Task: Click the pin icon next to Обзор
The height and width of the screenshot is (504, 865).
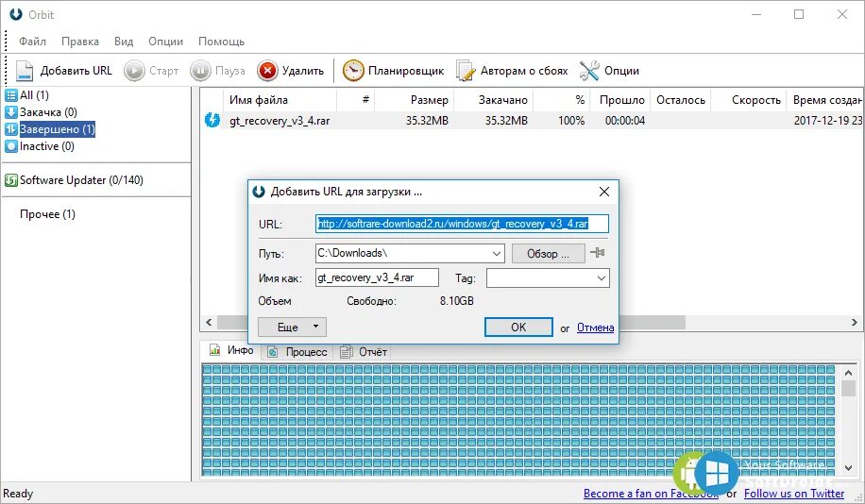Action: click(x=598, y=253)
